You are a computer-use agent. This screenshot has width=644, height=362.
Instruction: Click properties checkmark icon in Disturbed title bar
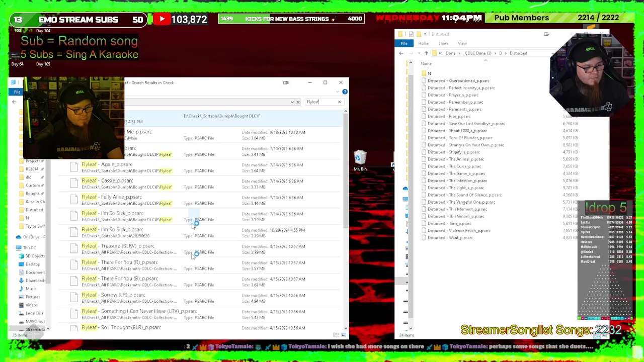(x=411, y=34)
